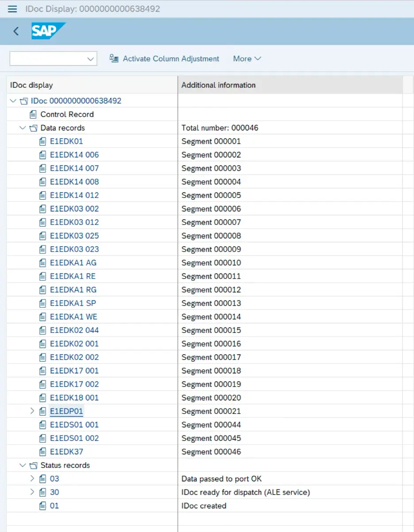Click the SAP logo
Screen dimensions: 414x532
pyautogui.click(x=48, y=31)
